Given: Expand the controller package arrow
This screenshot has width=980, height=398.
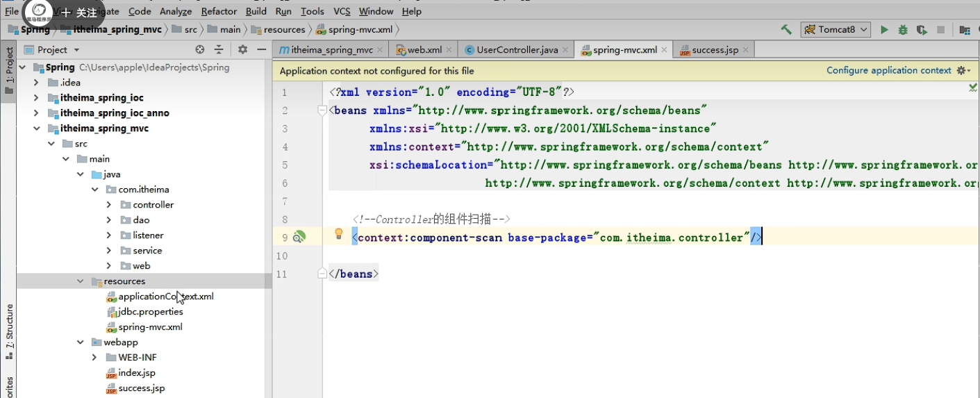Looking at the screenshot, I should (x=109, y=205).
